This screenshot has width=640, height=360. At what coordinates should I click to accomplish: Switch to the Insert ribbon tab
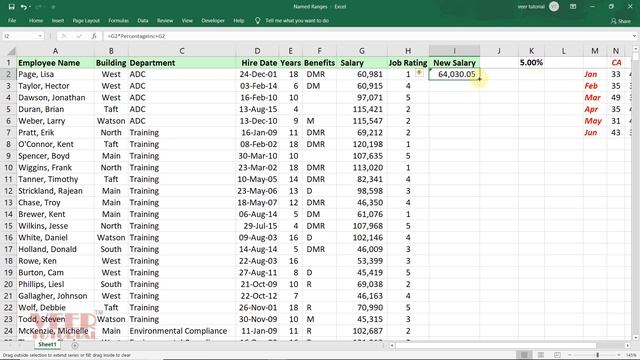click(x=58, y=20)
